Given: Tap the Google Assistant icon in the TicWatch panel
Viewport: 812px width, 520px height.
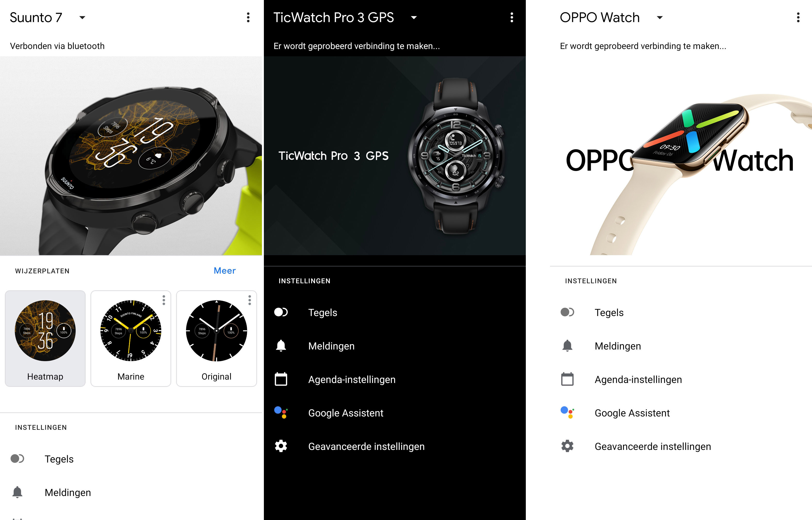Looking at the screenshot, I should click(281, 413).
